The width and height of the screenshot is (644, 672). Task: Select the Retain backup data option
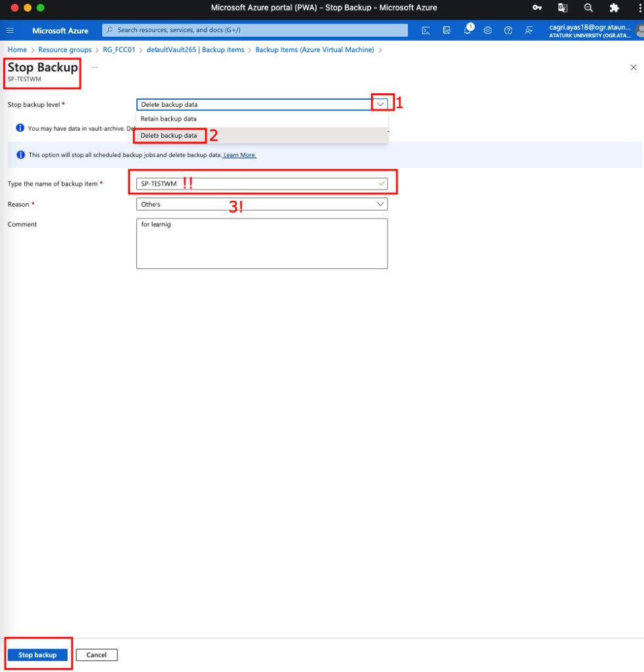[x=169, y=119]
